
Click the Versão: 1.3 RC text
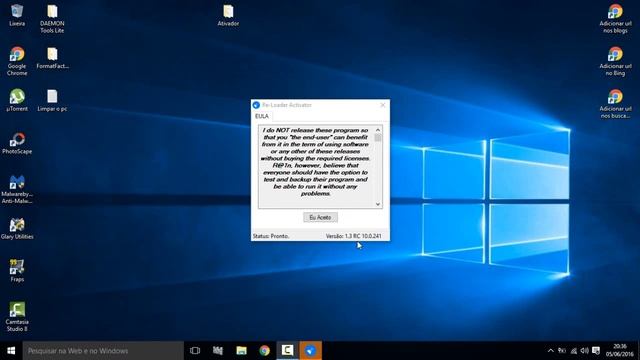tap(353, 236)
